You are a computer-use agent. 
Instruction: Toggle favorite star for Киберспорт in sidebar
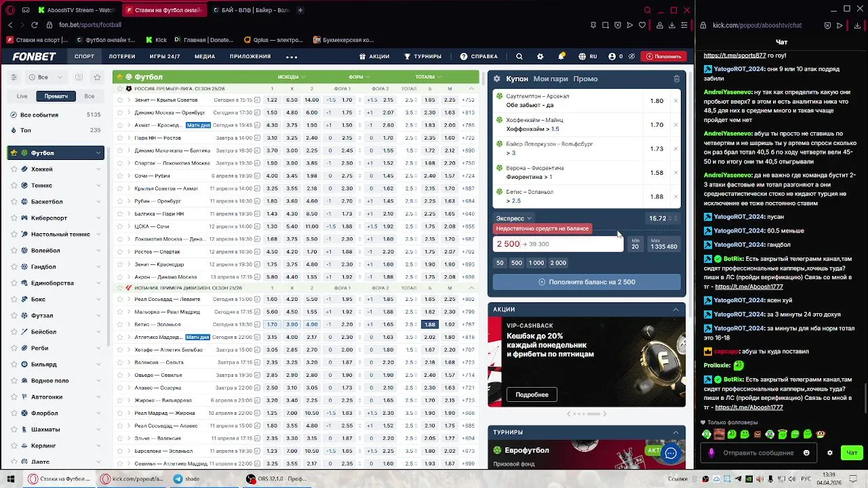(14, 218)
